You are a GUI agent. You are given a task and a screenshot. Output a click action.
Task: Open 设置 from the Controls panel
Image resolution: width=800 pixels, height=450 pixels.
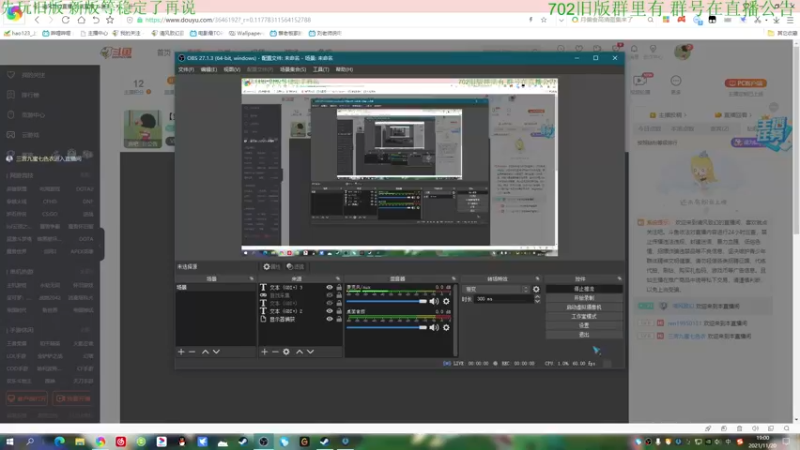click(584, 326)
